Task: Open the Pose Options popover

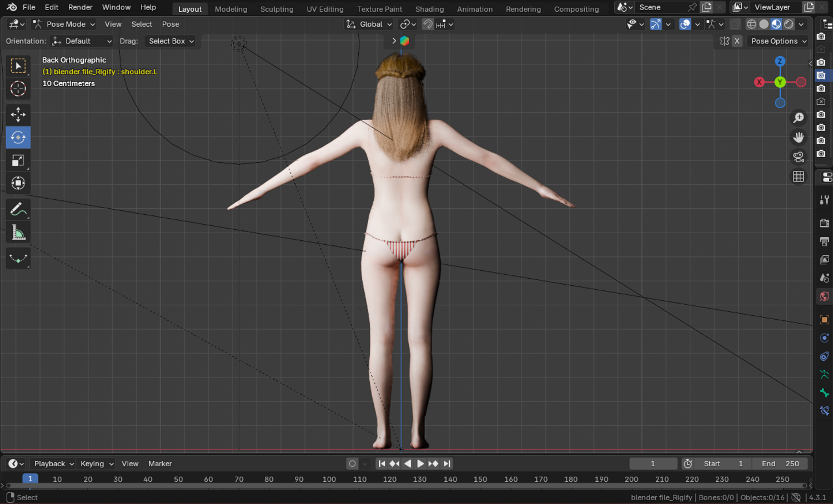Action: (778, 41)
